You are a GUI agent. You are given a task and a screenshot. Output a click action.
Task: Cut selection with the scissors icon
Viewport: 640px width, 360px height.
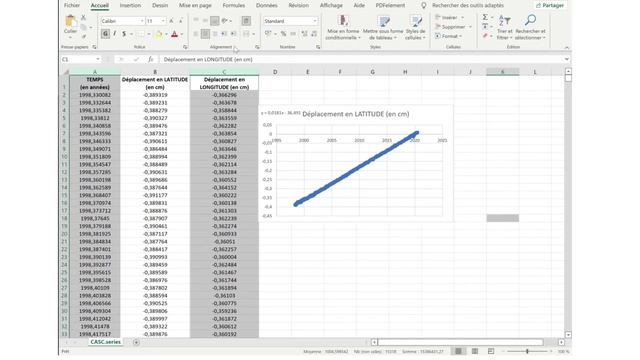83,18
